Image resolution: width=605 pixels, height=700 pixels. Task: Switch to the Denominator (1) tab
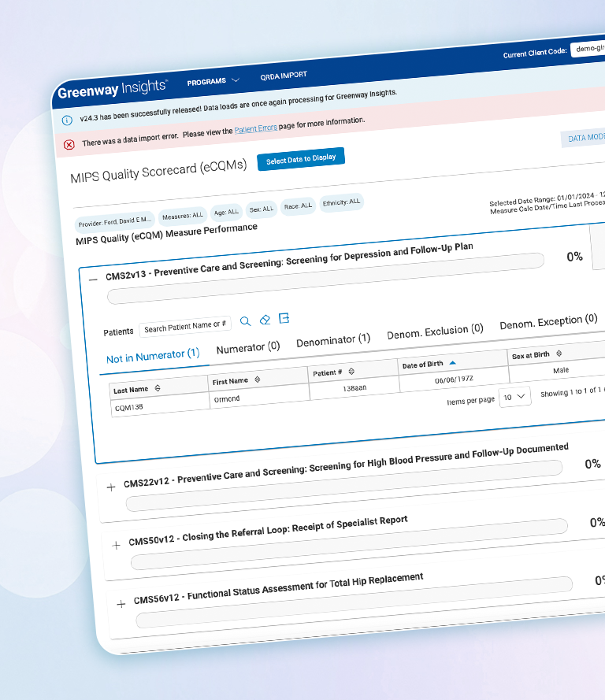(332, 341)
